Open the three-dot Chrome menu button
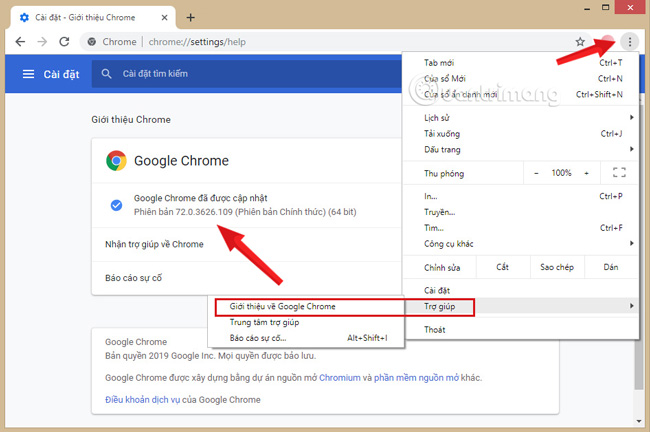 coord(630,41)
